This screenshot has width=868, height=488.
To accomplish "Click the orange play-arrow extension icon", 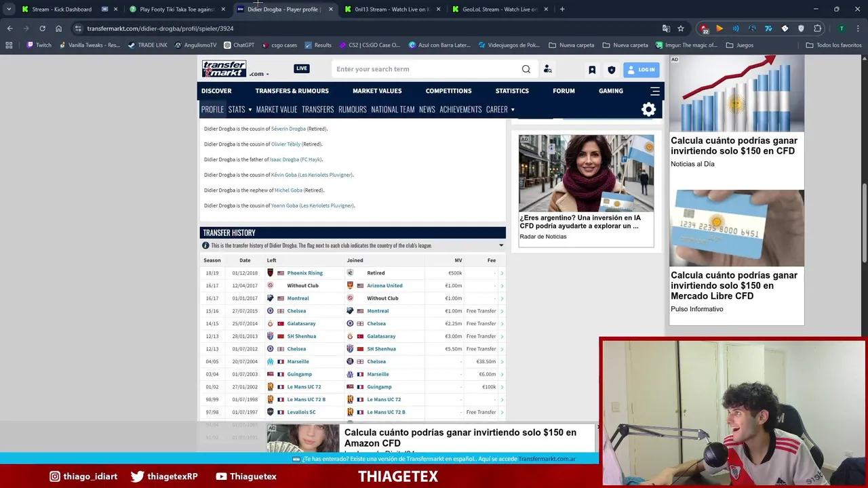I will click(x=719, y=28).
